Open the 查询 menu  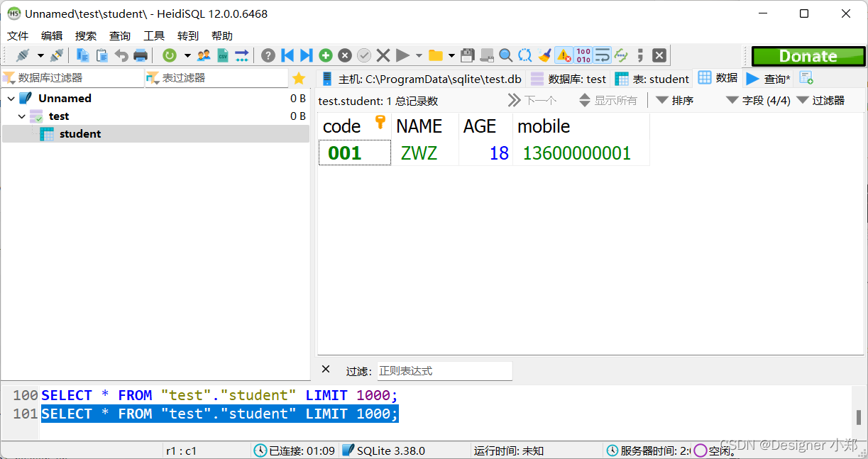click(x=120, y=36)
